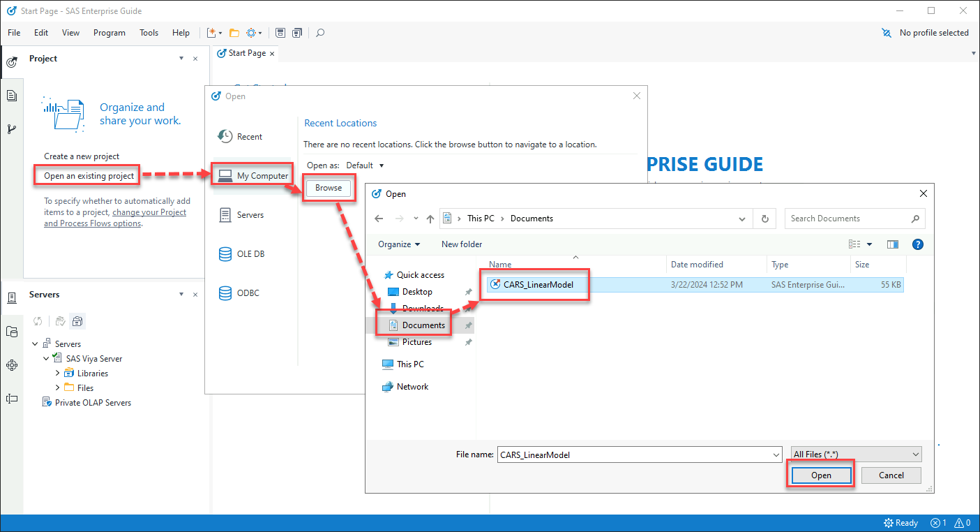Image resolution: width=980 pixels, height=532 pixels.
Task: Click the stacked servers icon in Servers pane toolbar
Action: tap(77, 321)
